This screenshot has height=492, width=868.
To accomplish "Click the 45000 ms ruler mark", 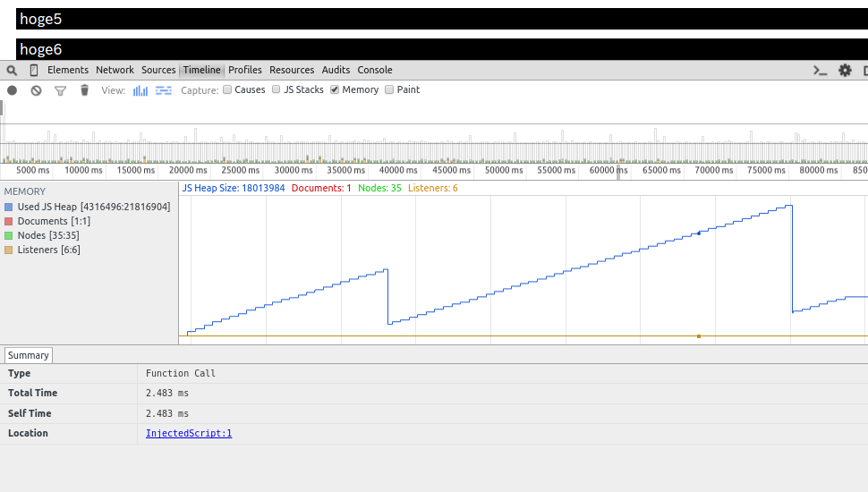I will point(451,171).
